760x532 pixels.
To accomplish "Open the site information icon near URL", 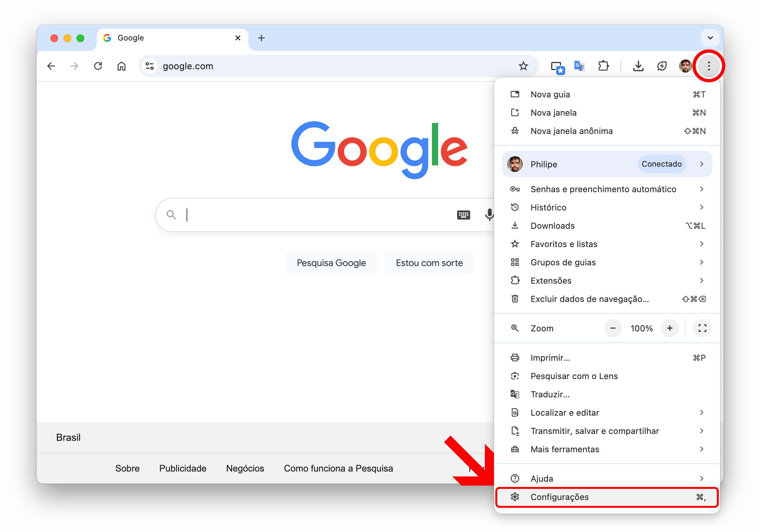I will tap(150, 66).
